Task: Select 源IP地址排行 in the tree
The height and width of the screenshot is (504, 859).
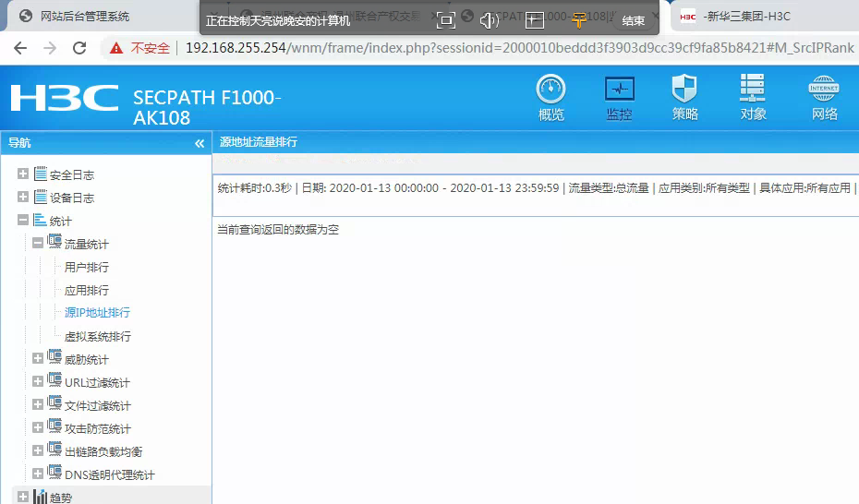Action: tap(97, 313)
